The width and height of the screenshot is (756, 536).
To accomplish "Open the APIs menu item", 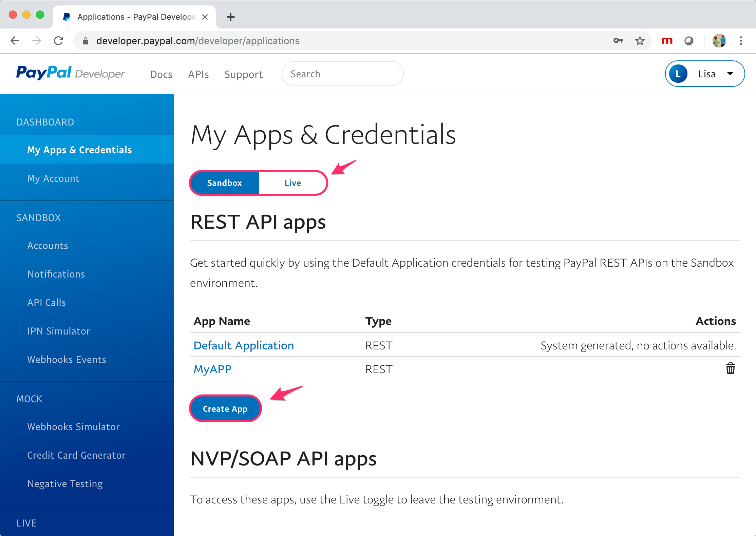I will click(199, 74).
